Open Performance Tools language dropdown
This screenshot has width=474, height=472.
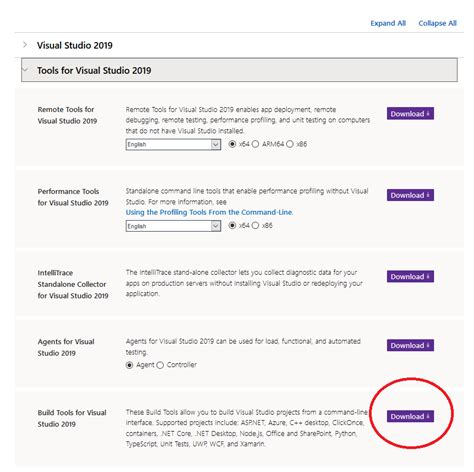[x=173, y=226]
